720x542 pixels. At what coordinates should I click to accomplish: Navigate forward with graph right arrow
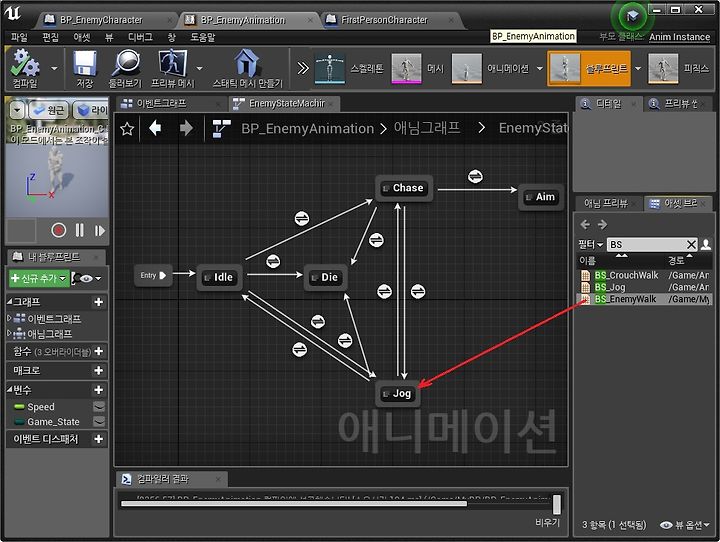pyautogui.click(x=186, y=128)
